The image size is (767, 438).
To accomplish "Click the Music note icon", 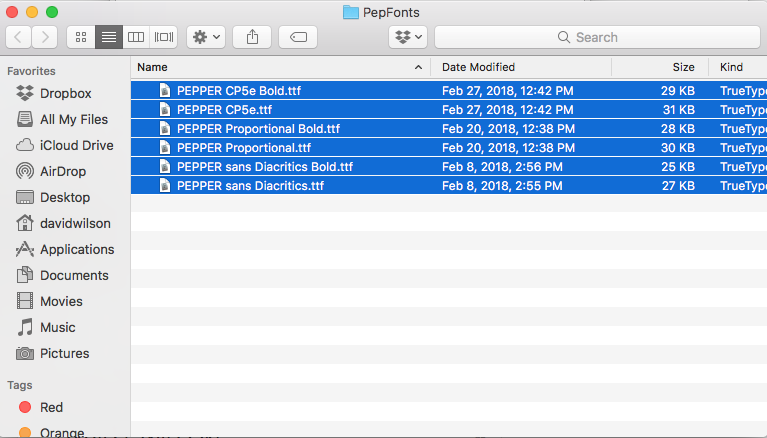I will pos(25,327).
